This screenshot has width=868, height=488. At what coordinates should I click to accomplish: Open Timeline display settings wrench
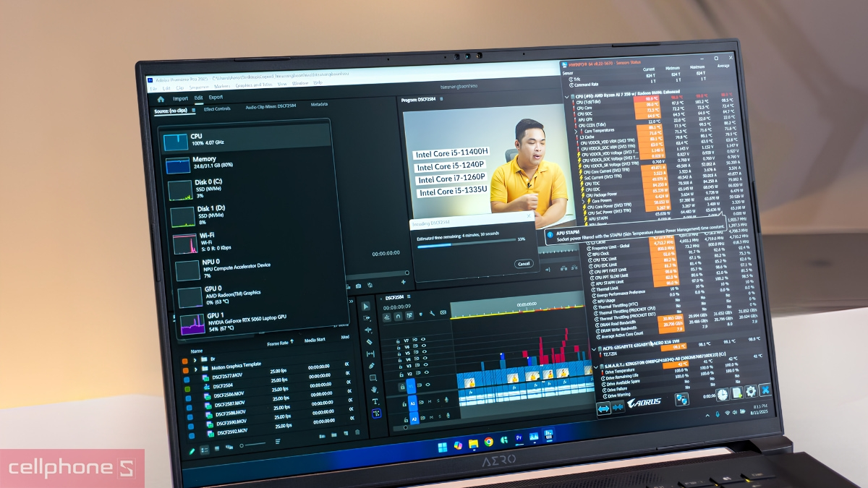431,313
